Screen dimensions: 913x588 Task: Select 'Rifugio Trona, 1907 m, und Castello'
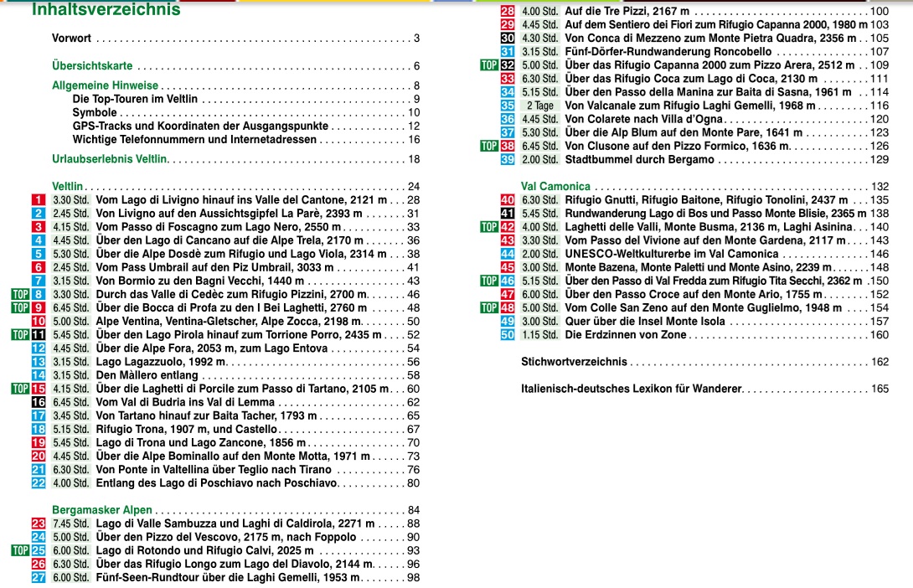click(186, 429)
